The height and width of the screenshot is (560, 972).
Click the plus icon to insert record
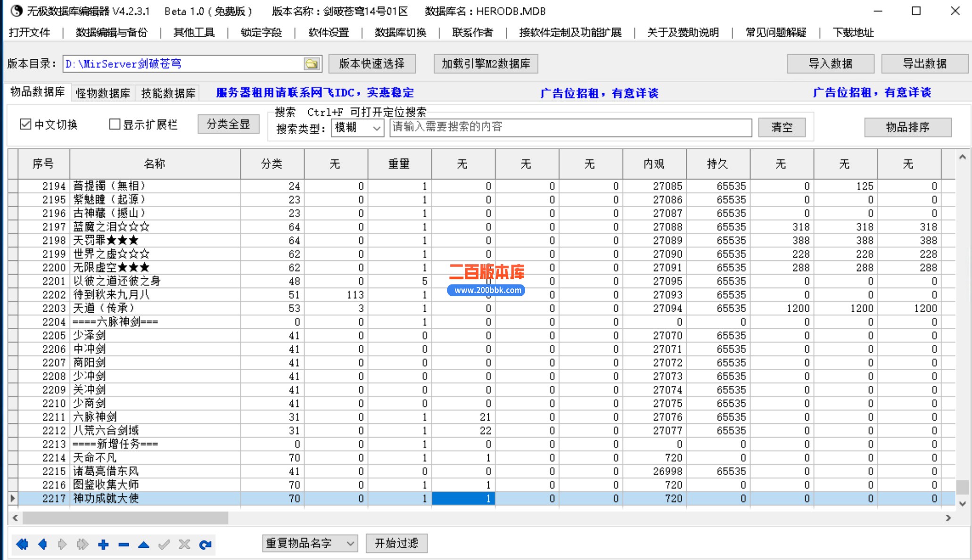103,544
